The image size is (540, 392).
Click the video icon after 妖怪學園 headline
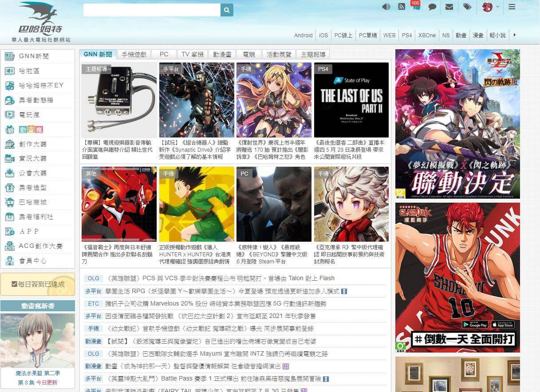344,291
